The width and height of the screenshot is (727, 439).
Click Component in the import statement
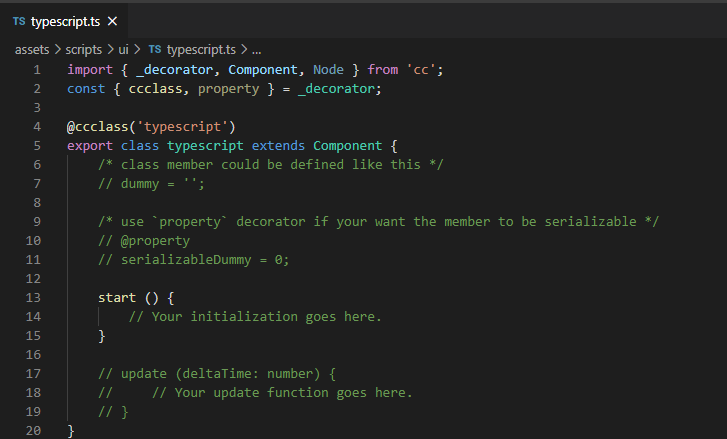pos(264,70)
